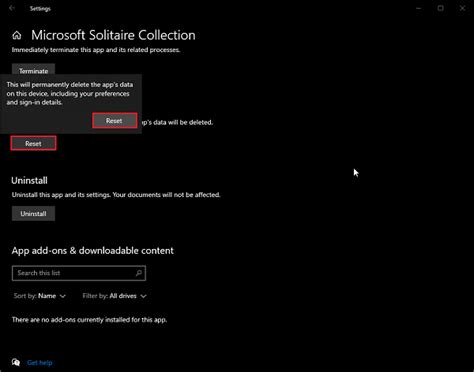
Task: Select 'Uninstall this app and its settings' text
Action: pos(116,195)
